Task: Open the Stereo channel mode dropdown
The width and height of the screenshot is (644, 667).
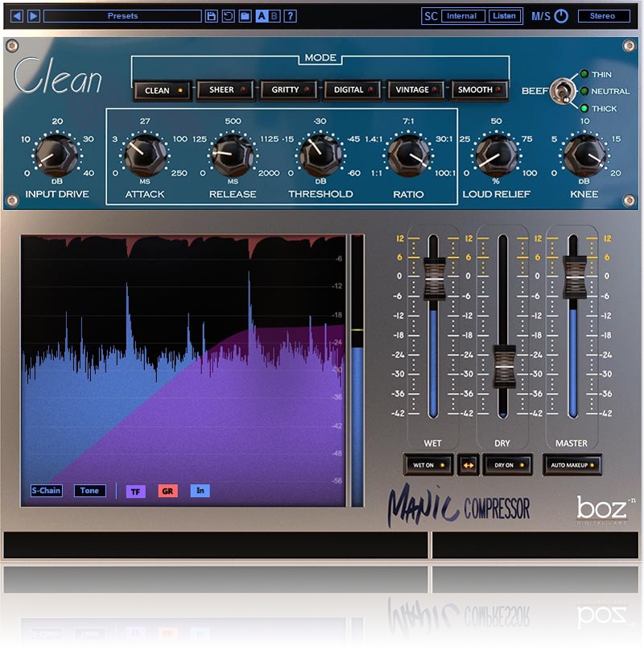Action: point(603,16)
